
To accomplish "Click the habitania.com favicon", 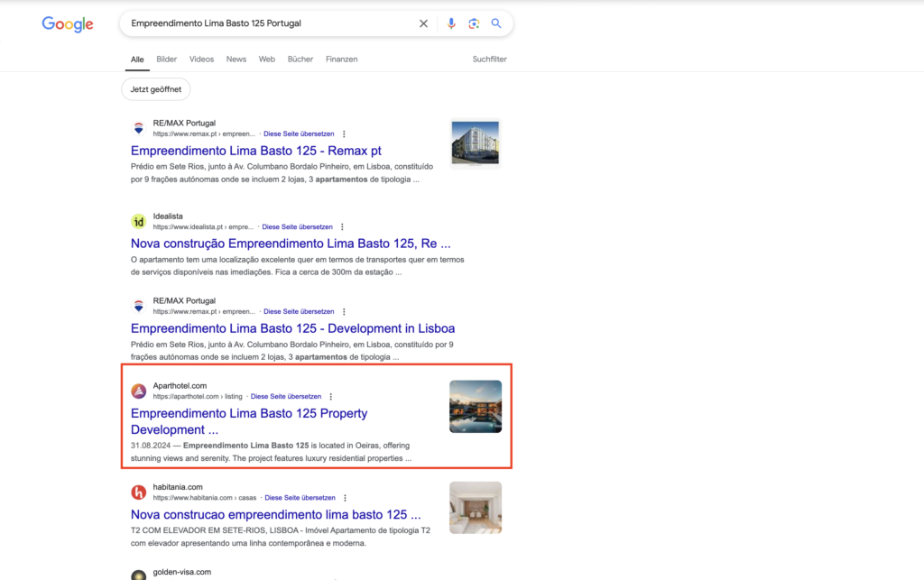I will point(138,493).
